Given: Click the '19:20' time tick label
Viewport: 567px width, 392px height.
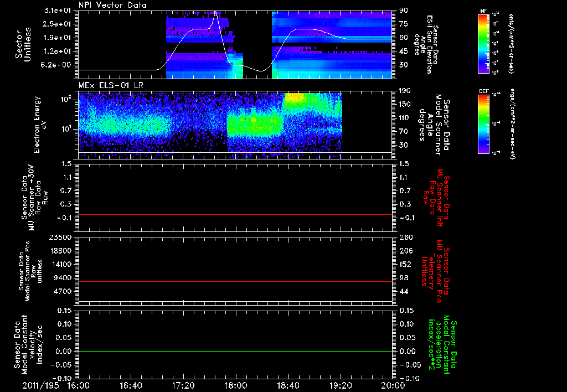Looking at the screenshot, I should point(341,385).
